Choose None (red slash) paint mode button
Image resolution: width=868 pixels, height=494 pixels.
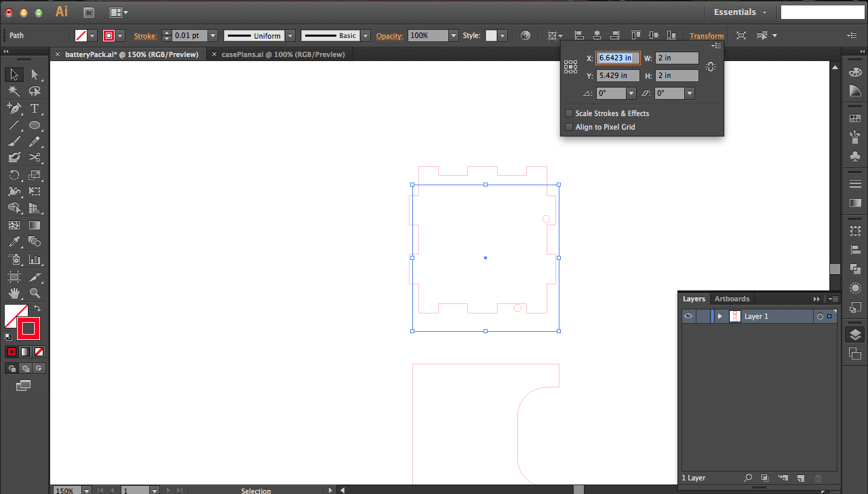[39, 351]
